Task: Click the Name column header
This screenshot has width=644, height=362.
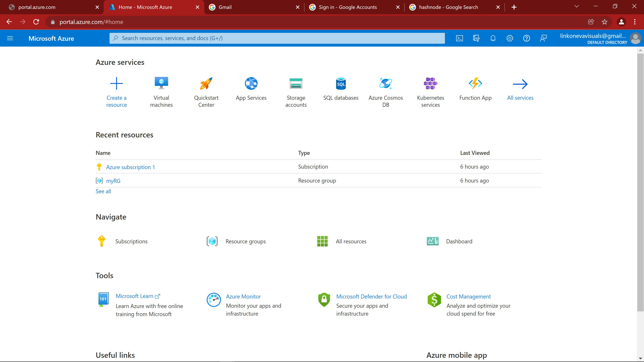Action: click(x=103, y=153)
